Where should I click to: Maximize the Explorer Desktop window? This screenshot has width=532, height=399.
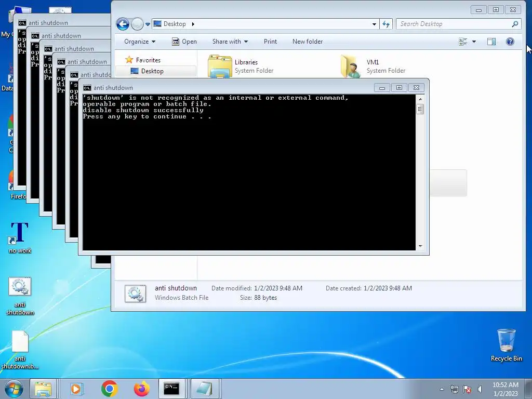pyautogui.click(x=496, y=10)
